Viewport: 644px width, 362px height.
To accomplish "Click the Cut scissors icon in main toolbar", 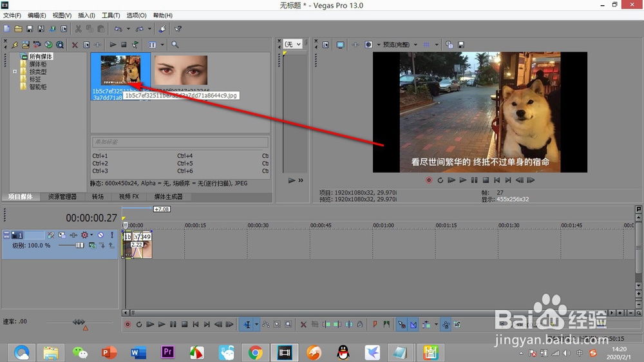I will point(78,29).
